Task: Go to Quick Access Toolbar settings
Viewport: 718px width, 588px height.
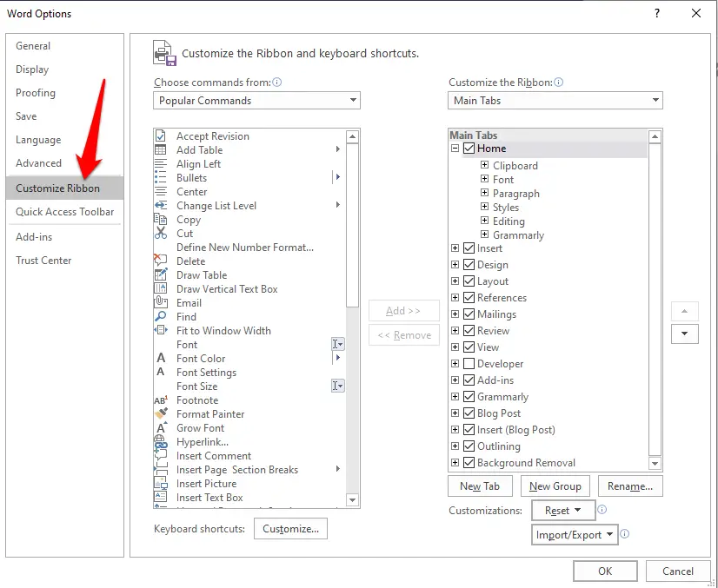Action: pyautogui.click(x=64, y=212)
